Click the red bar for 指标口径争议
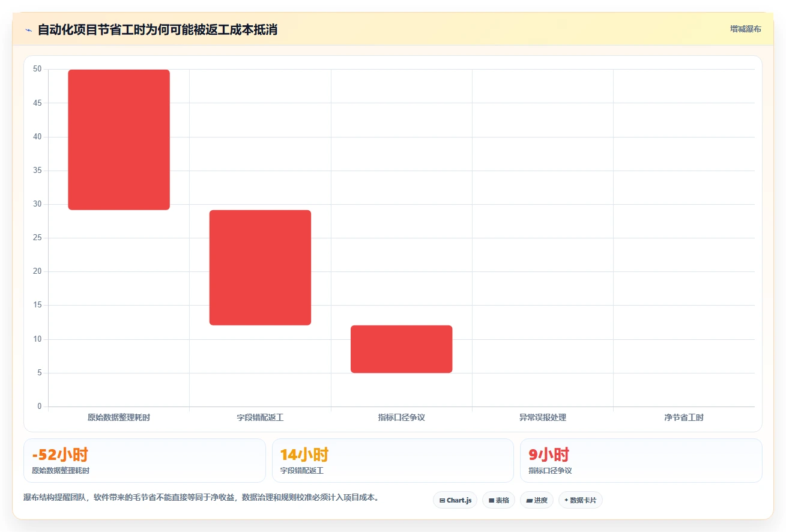786x532 pixels. pos(401,349)
